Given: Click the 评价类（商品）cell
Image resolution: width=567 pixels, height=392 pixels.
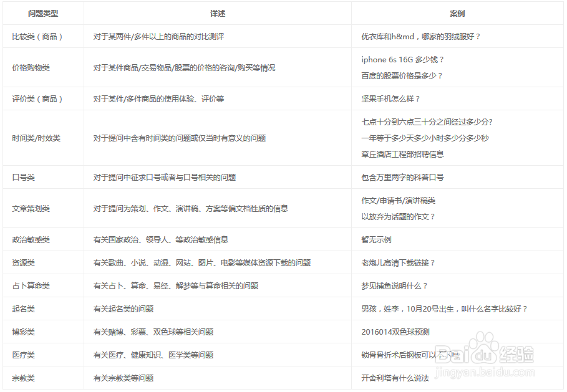Looking at the screenshot, I should pyautogui.click(x=39, y=98).
